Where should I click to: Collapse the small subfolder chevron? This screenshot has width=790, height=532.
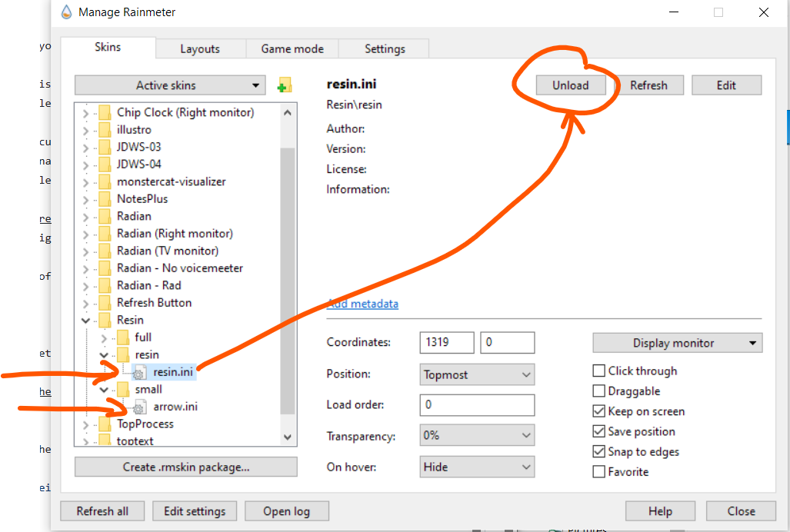click(x=104, y=390)
